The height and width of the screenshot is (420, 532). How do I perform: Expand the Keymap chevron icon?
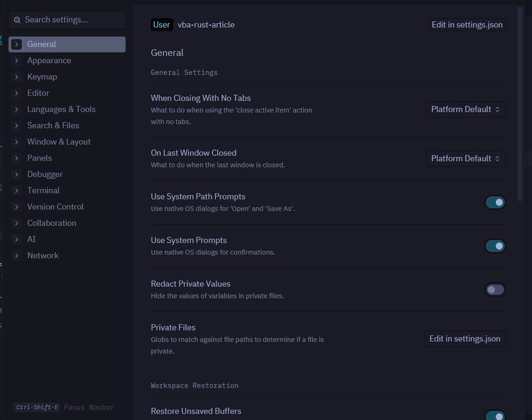[x=17, y=77]
